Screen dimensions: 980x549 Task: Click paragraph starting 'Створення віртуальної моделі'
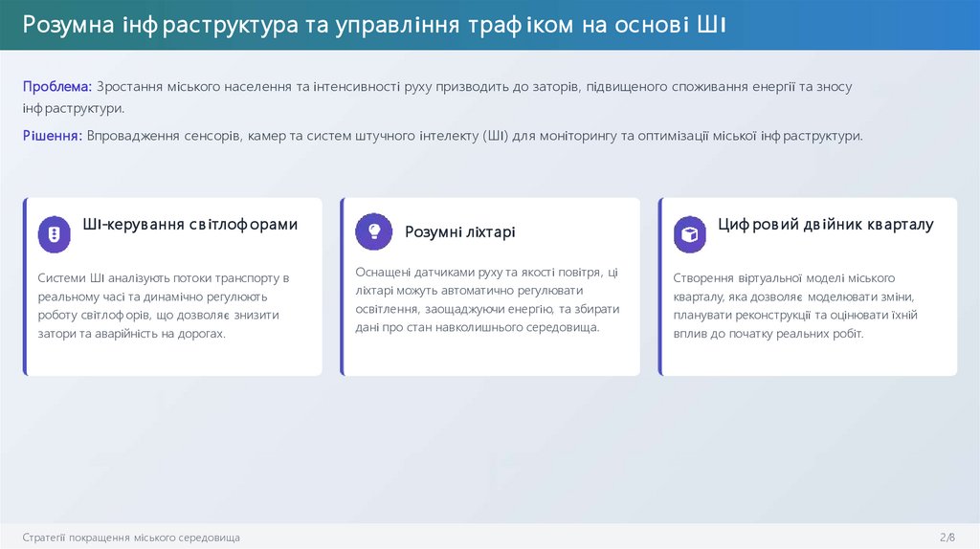[x=795, y=305]
